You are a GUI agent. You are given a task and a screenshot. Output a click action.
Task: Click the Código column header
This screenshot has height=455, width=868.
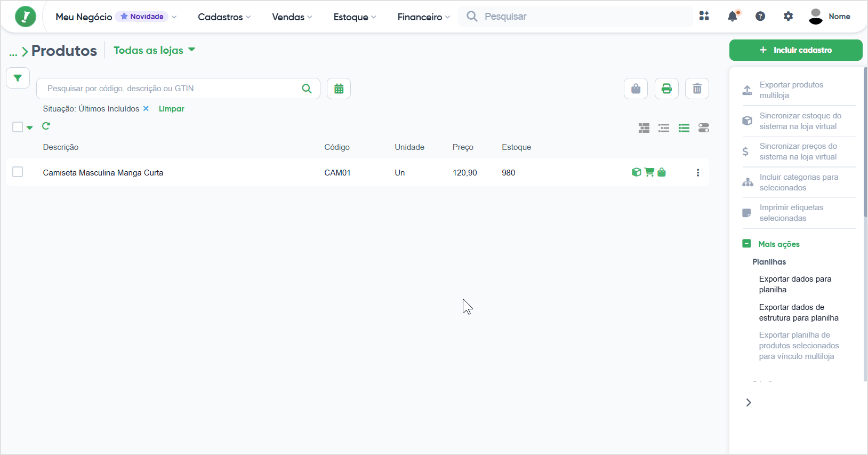(337, 147)
